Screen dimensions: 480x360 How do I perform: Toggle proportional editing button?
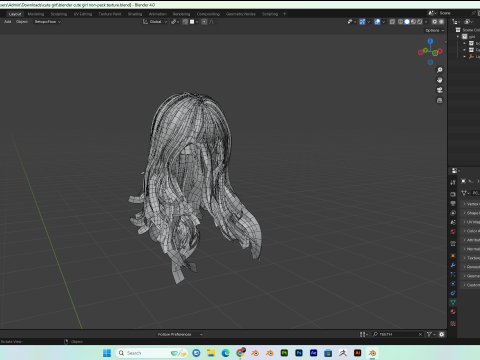pyautogui.click(x=204, y=22)
